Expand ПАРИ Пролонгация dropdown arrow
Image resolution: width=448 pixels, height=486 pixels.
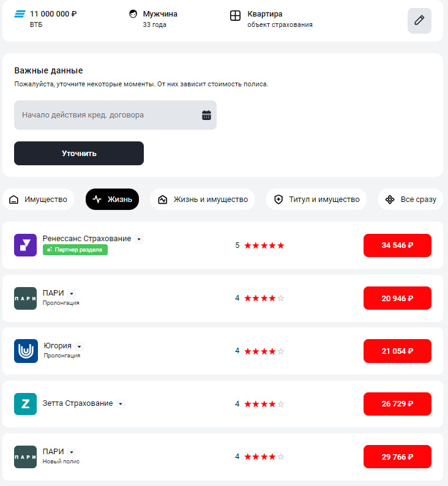pos(72,294)
